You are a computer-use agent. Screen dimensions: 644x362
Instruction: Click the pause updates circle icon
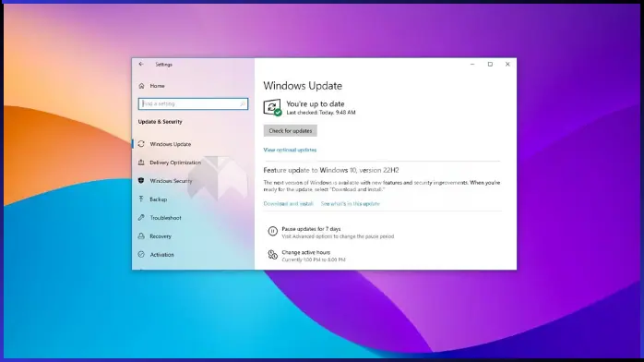click(272, 232)
